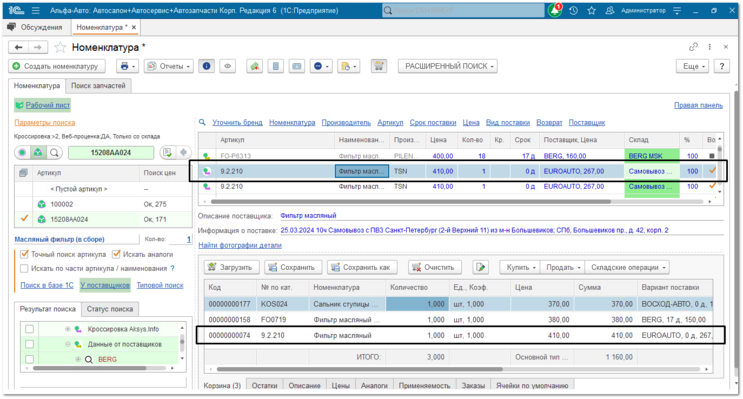Open Параметры поиска link
743x399 pixels.
[x=45, y=122]
